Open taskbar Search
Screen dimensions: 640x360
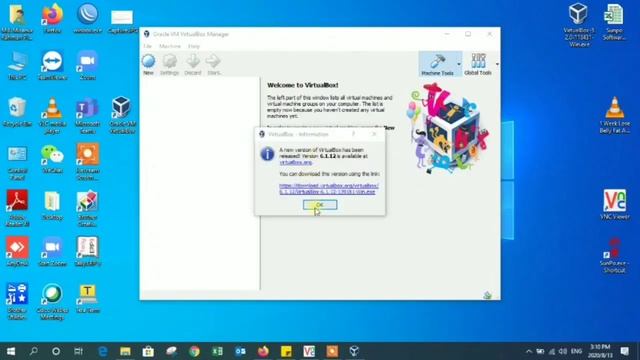click(x=34, y=351)
